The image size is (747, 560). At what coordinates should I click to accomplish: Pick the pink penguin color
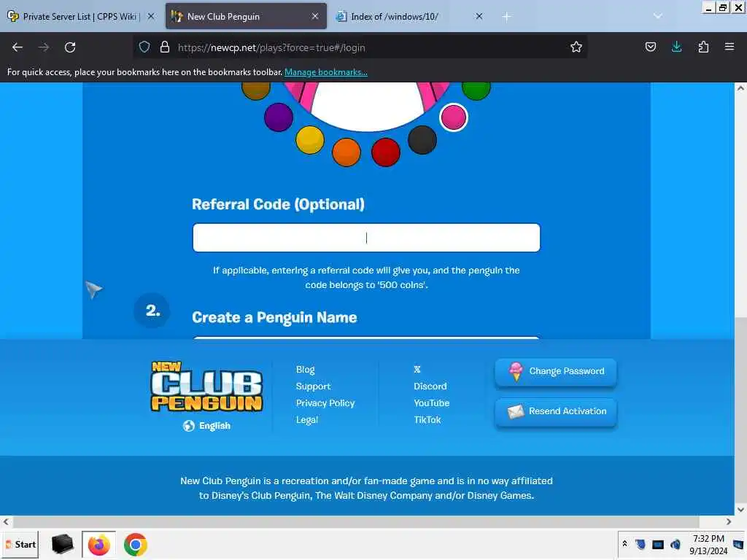tap(454, 117)
